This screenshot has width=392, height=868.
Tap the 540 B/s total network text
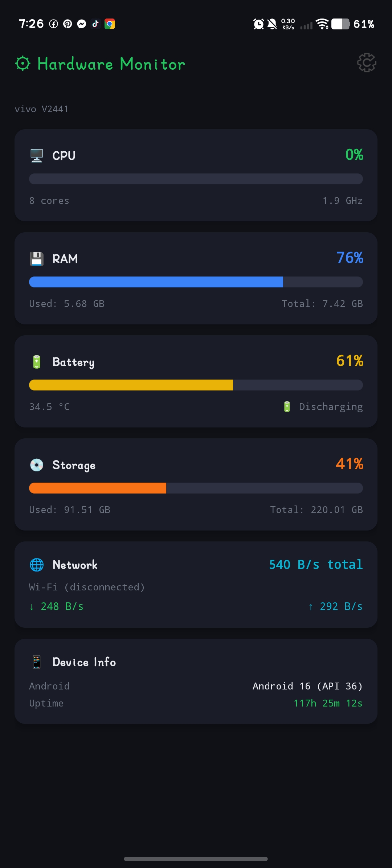click(316, 564)
